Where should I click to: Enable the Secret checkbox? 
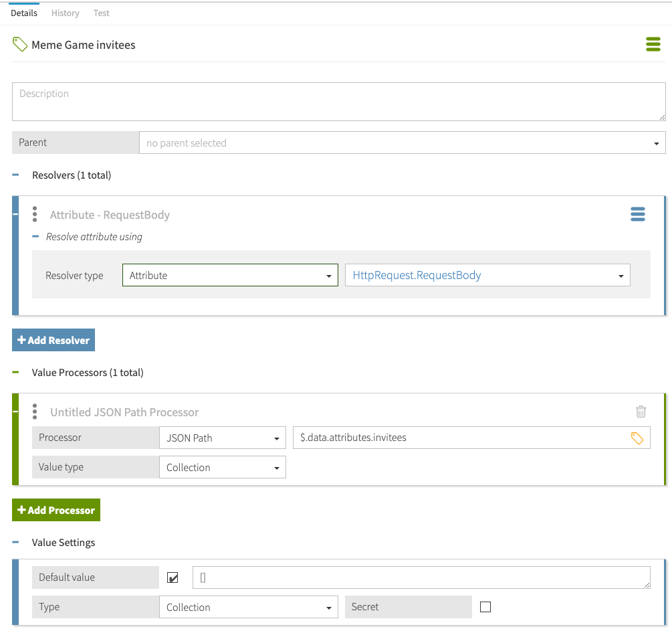coord(485,607)
